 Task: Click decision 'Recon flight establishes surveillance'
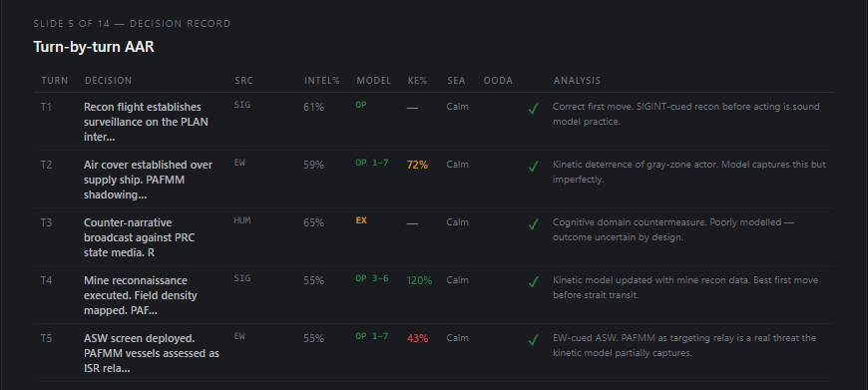[146, 122]
